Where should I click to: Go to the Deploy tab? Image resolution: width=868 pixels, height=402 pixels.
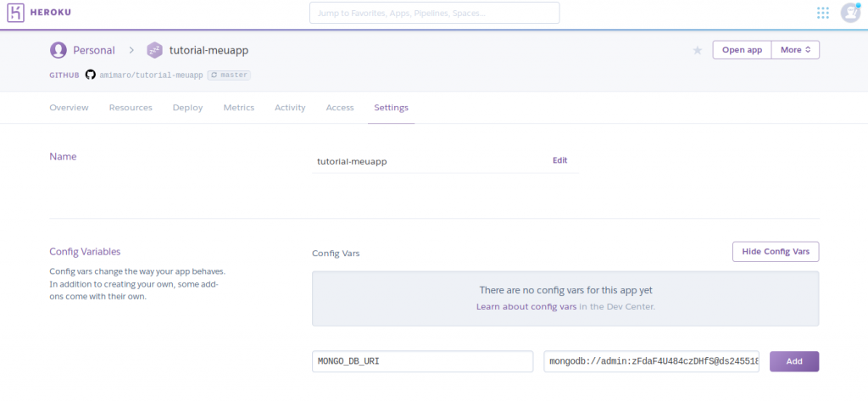pyautogui.click(x=187, y=108)
